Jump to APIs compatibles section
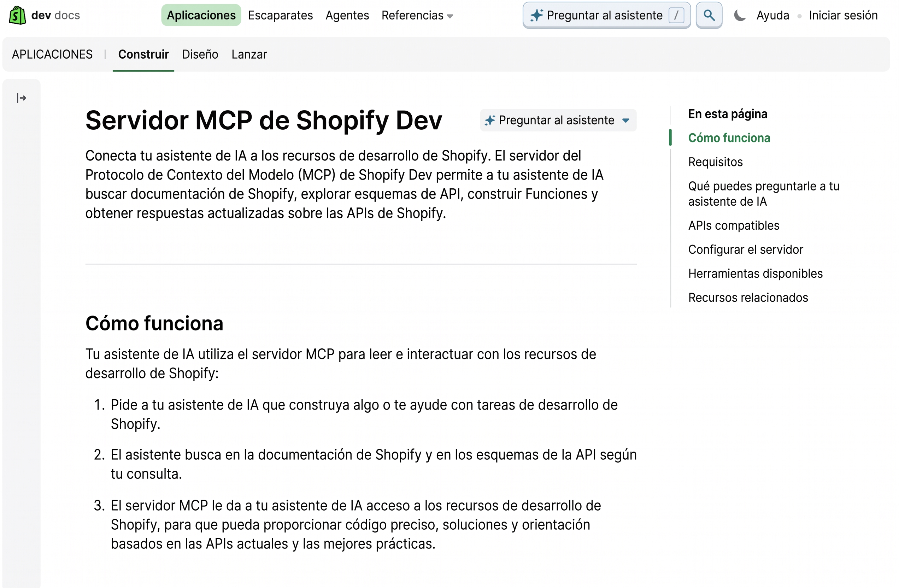Screen dimensions: 899x588 click(734, 225)
